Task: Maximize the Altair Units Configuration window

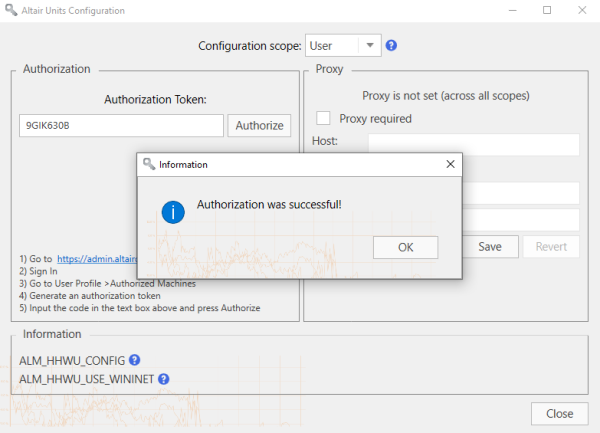Action: coord(547,10)
